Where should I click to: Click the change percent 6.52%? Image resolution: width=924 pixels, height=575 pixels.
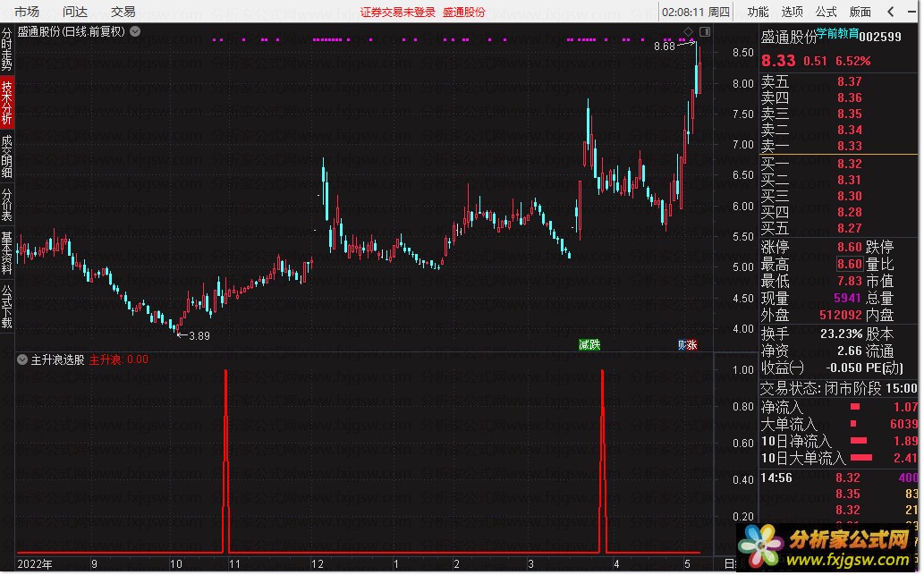click(852, 61)
